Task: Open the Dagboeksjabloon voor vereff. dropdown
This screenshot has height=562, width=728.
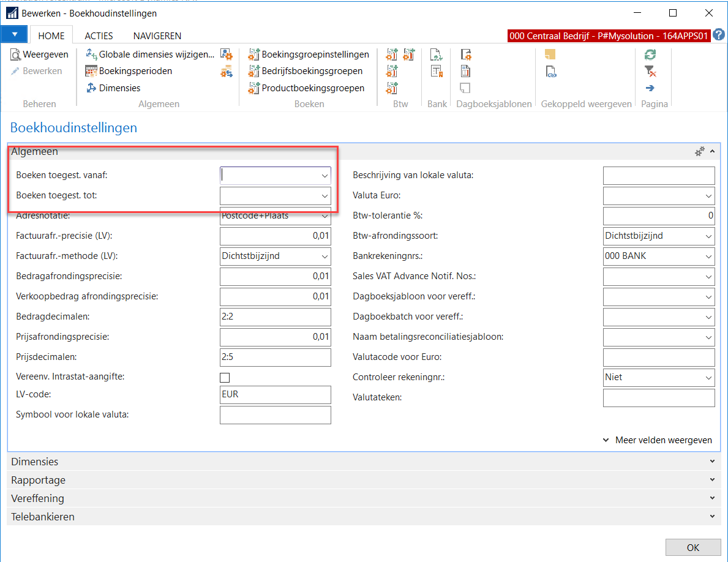Action: click(x=708, y=297)
